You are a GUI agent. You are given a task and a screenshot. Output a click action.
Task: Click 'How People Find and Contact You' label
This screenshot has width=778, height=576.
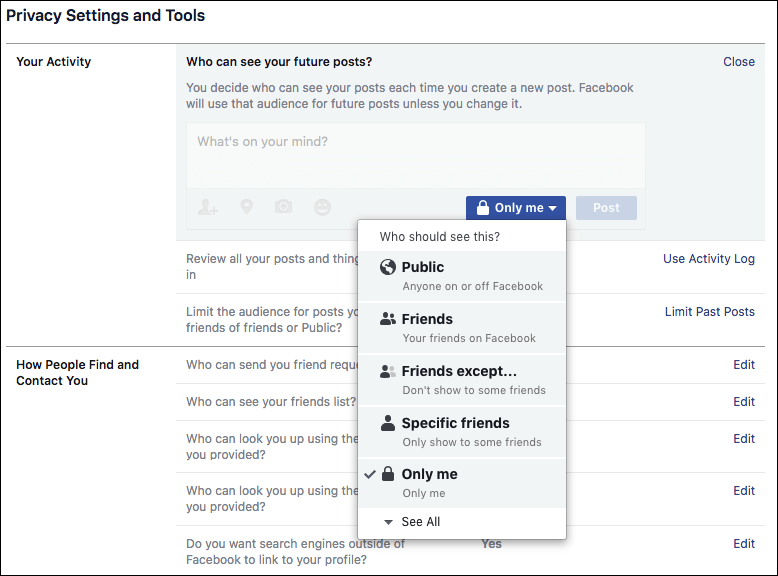pos(77,373)
